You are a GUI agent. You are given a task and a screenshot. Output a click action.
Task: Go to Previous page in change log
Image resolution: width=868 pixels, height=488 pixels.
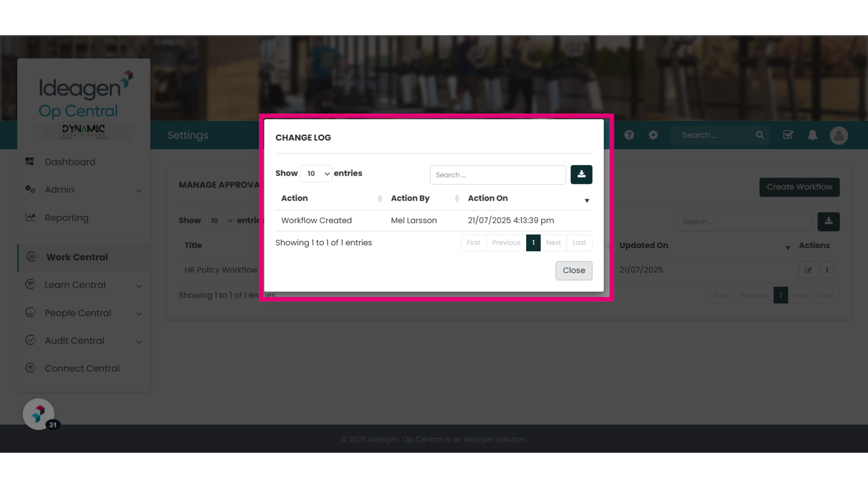[506, 243]
